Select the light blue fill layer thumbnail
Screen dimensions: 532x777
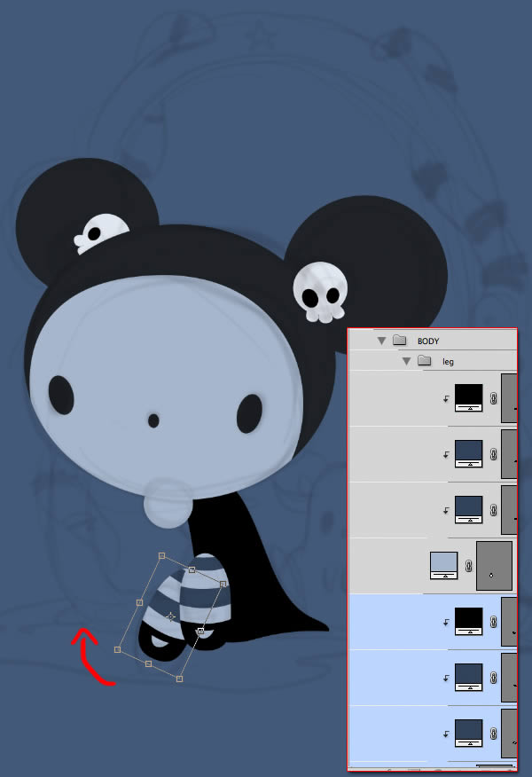pos(443,565)
